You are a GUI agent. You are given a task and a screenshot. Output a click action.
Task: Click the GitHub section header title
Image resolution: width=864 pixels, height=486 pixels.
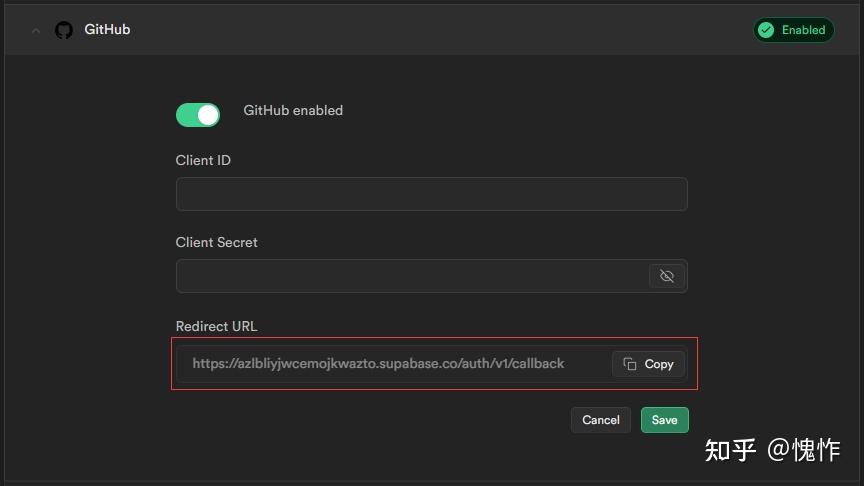(107, 30)
